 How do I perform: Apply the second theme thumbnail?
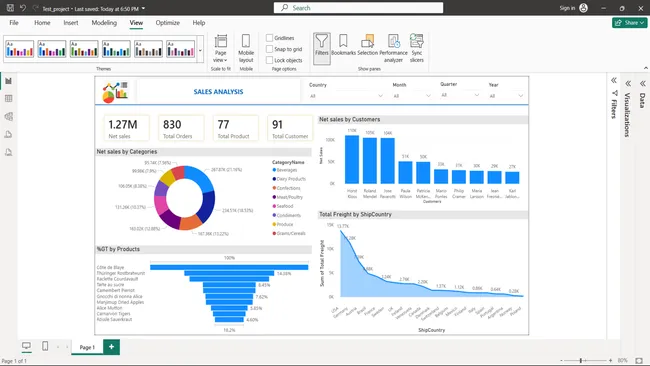[x=52, y=49]
